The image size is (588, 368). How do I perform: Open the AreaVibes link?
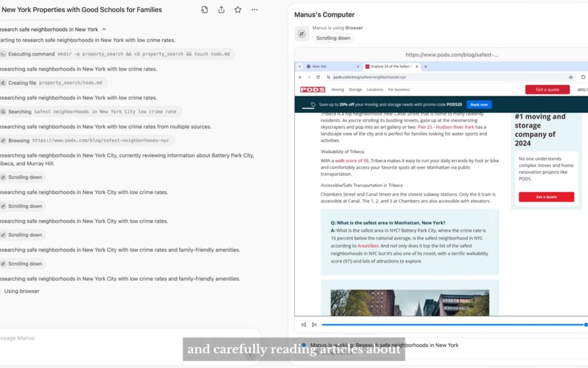click(x=368, y=246)
